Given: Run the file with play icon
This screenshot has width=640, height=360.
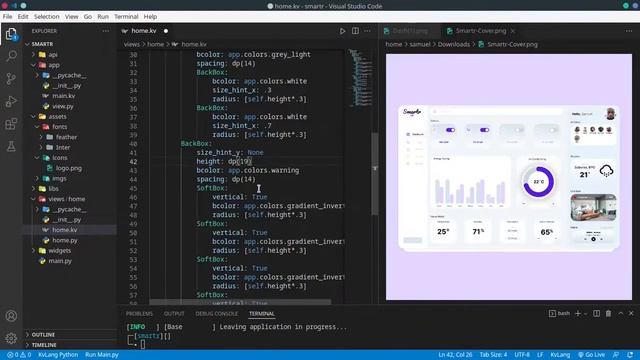Looking at the screenshot, I should click(x=342, y=31).
